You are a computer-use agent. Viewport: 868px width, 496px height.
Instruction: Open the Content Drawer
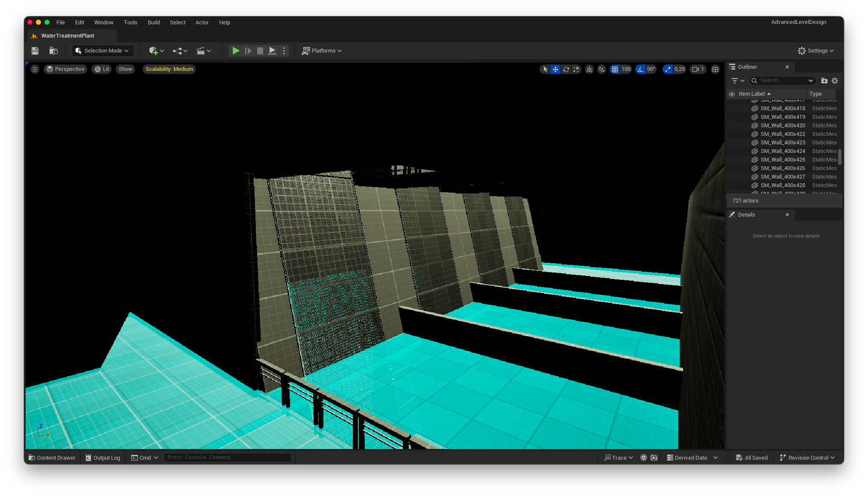[x=52, y=458]
